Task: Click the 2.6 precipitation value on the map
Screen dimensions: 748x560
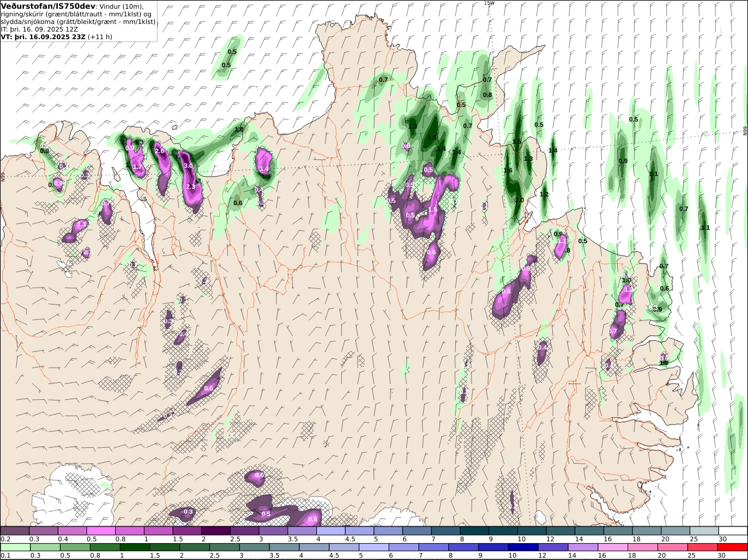Action: [x=160, y=151]
